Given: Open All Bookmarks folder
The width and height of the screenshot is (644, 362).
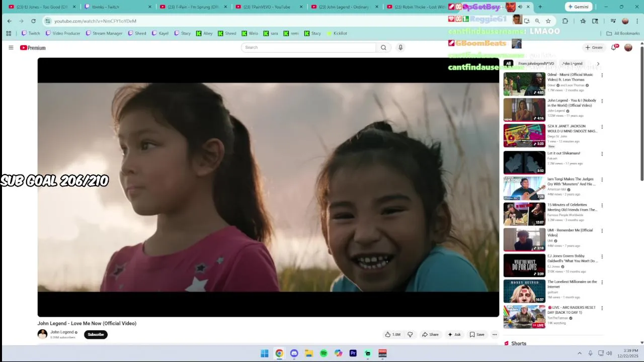Looking at the screenshot, I should tap(623, 33).
